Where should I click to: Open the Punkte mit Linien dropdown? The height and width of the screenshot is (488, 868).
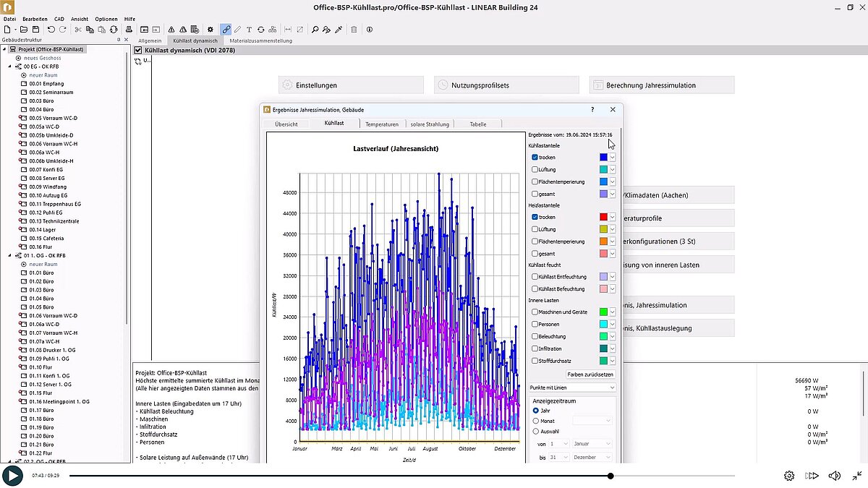tap(572, 388)
